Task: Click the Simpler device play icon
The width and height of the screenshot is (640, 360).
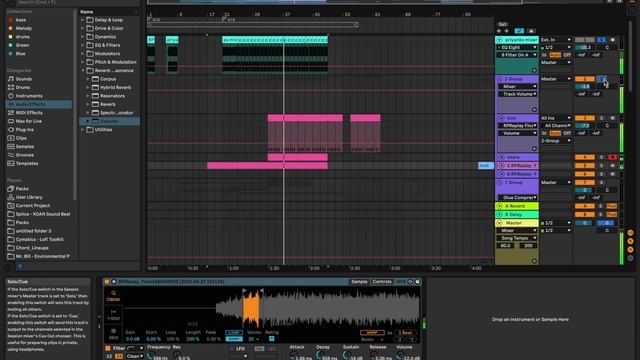Action: click(x=114, y=282)
